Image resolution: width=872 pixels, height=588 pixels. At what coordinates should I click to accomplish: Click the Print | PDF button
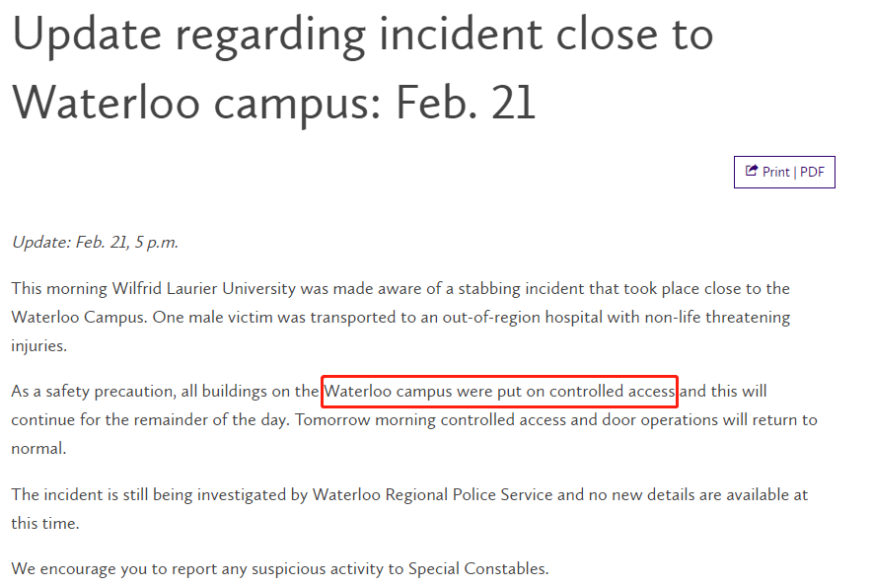(784, 172)
